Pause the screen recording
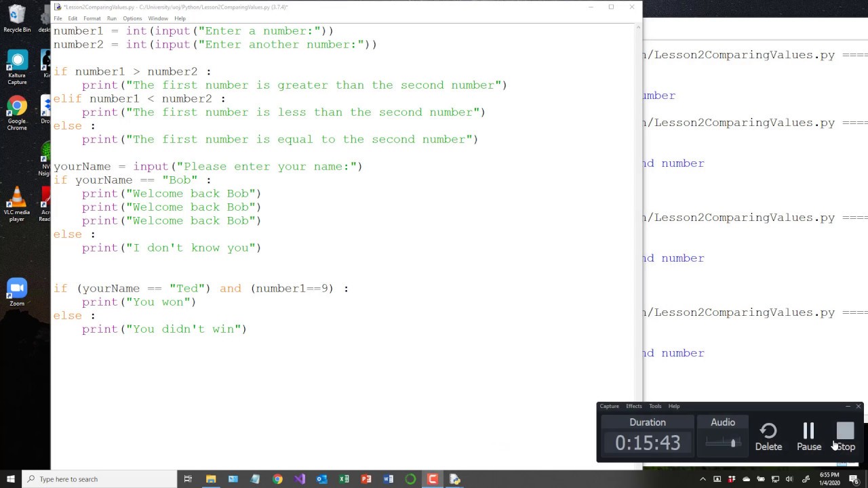The height and width of the screenshot is (488, 868). (808, 437)
